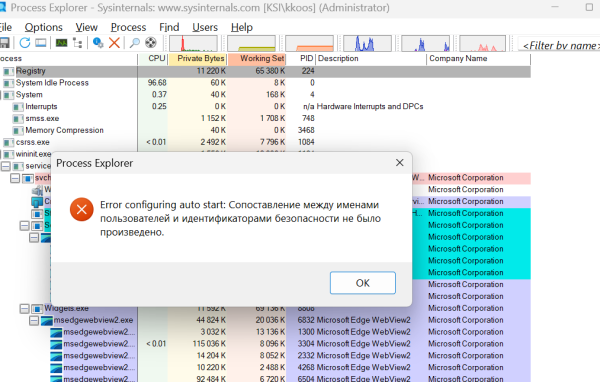Open the pink GPU mini graph
Image resolution: width=600 pixels, height=382 pixels.
pos(483,43)
